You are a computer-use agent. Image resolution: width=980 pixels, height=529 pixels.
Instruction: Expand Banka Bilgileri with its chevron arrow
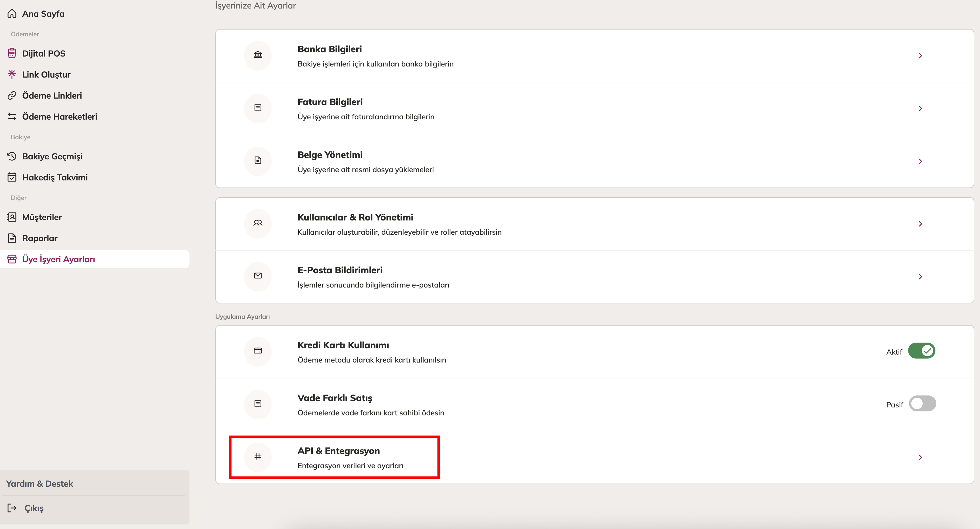tap(920, 56)
